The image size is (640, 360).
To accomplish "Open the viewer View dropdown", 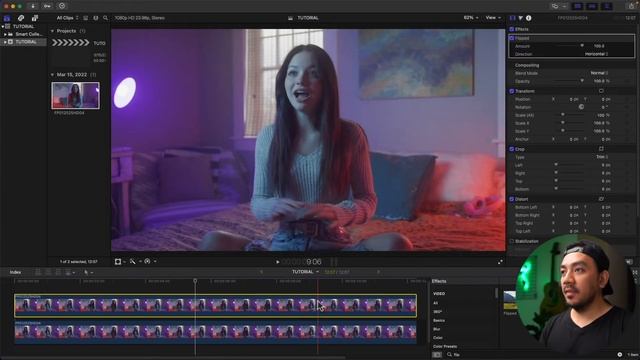I will [x=493, y=18].
